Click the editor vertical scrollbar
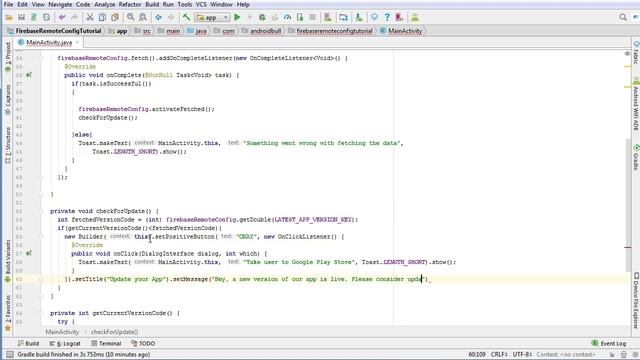Screen dimensions: 640x360 click(x=628, y=205)
